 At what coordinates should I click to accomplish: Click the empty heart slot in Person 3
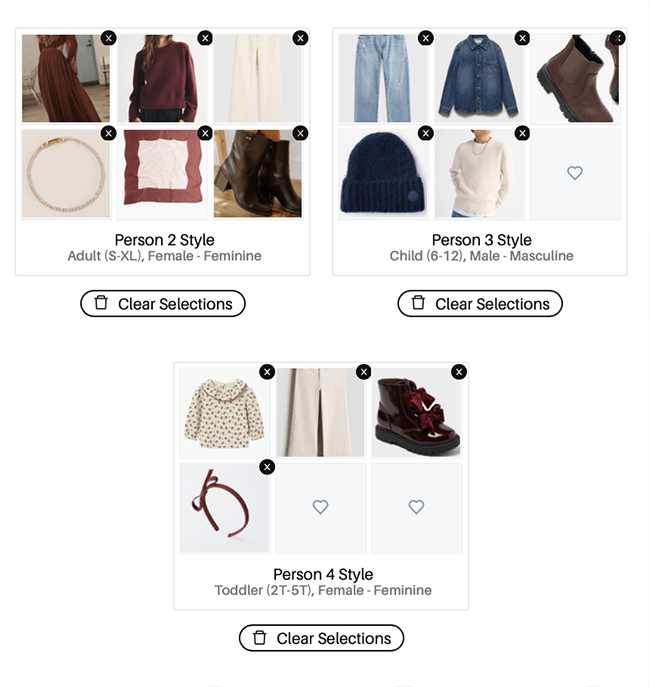click(575, 174)
